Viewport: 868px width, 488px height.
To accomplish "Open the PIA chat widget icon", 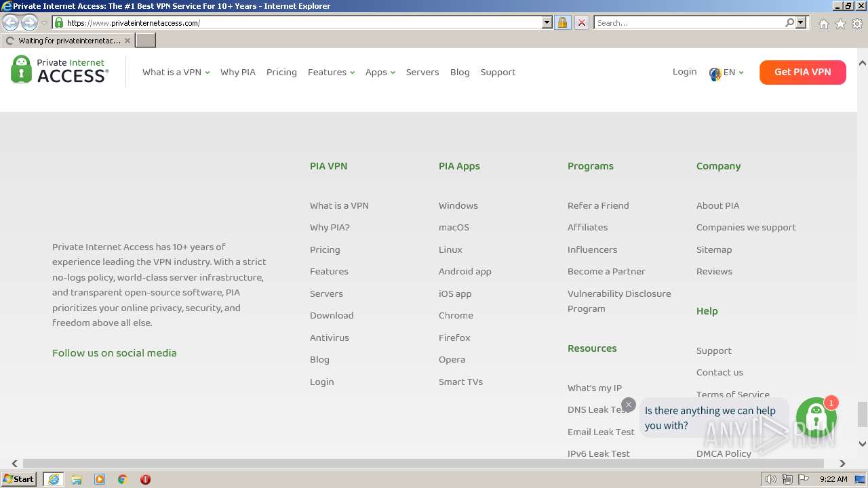I will point(816,418).
